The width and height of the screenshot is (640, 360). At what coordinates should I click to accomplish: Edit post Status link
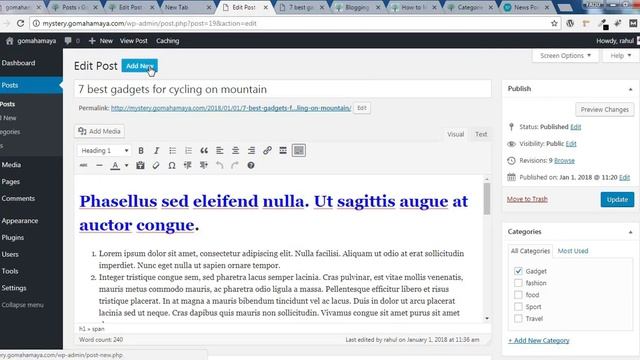coord(576,127)
